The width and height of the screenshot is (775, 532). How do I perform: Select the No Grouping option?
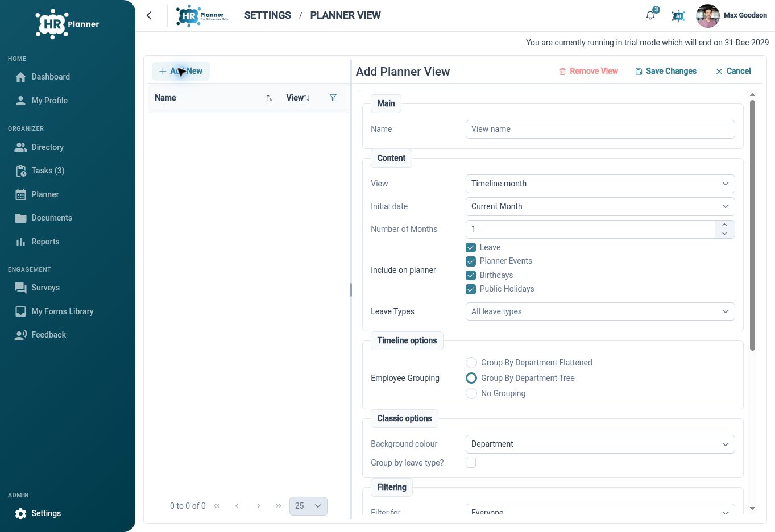[471, 393]
